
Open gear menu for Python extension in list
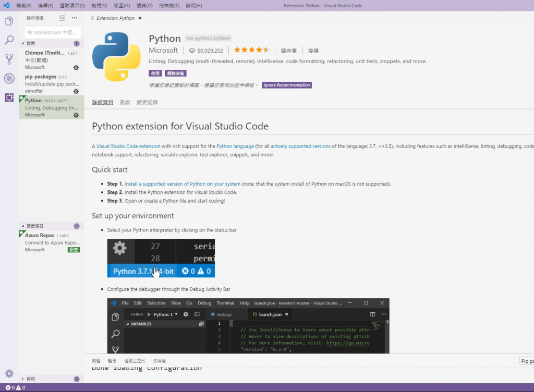click(76, 115)
